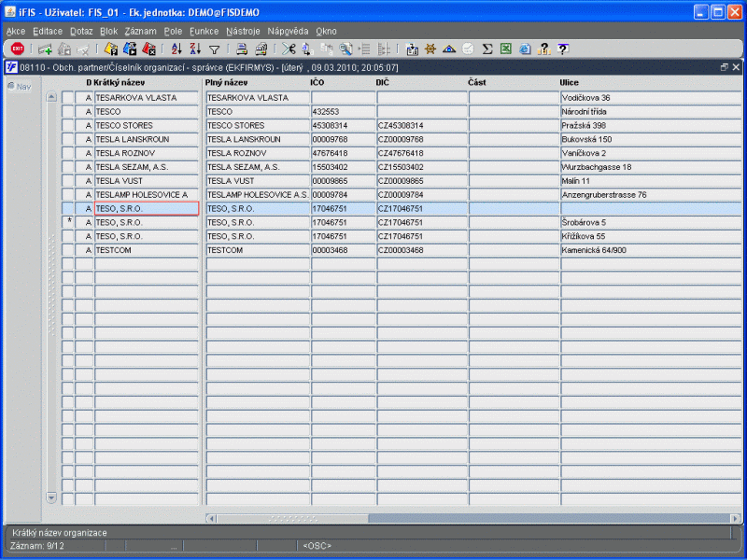Click the triangle set-square icon
Viewport: 747px width, 560px height.
(x=449, y=49)
